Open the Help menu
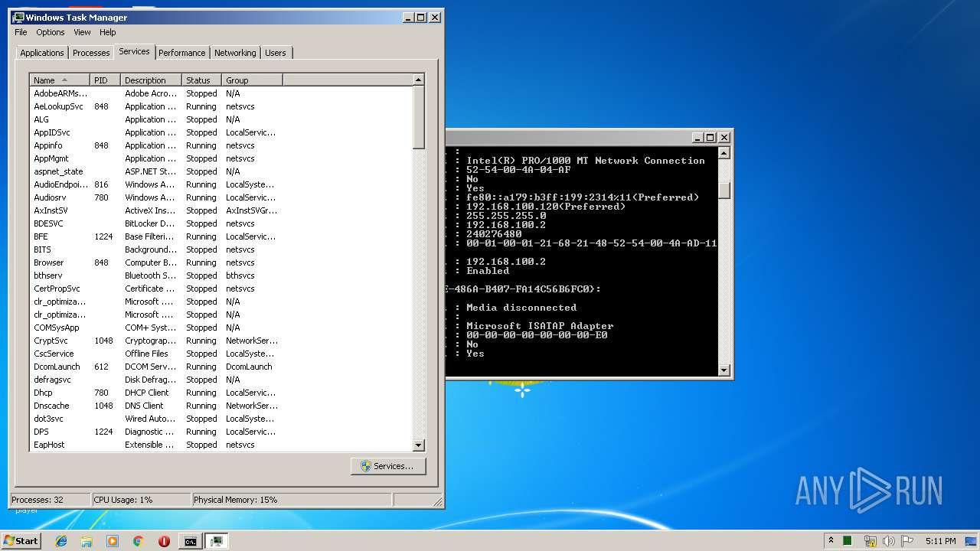Screen dimensions: 980x551 pyautogui.click(x=108, y=32)
